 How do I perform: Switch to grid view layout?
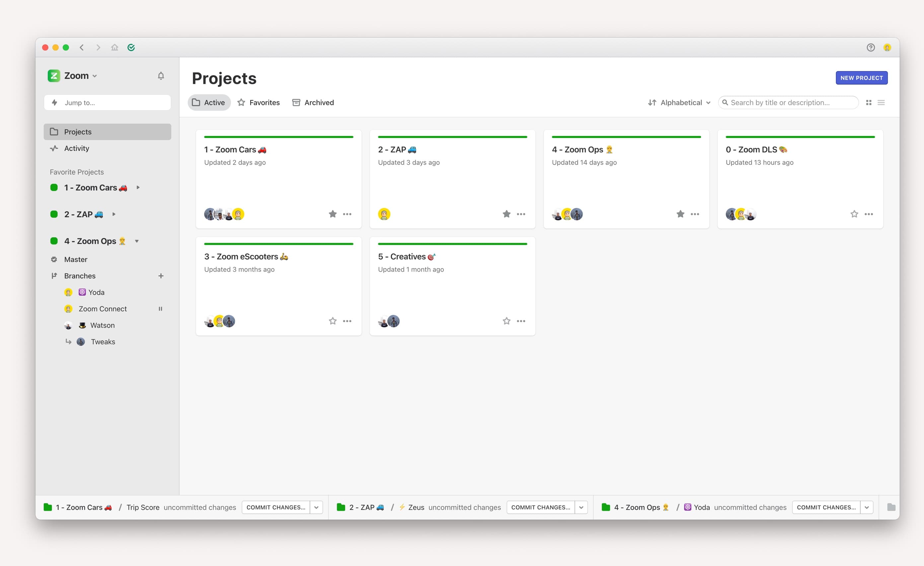click(x=869, y=102)
